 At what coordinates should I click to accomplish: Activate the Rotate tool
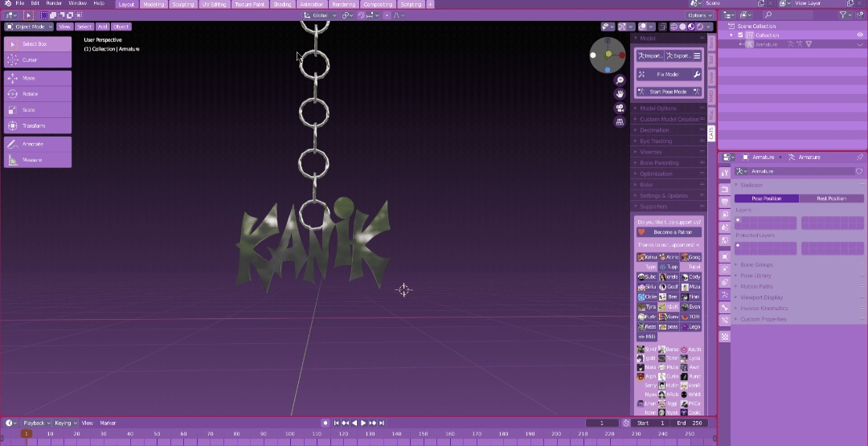[x=38, y=94]
